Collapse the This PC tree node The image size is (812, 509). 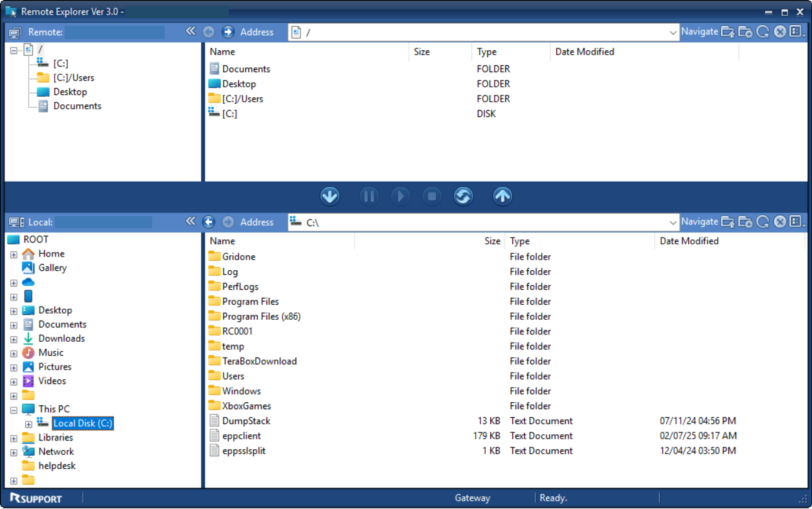[14, 410]
